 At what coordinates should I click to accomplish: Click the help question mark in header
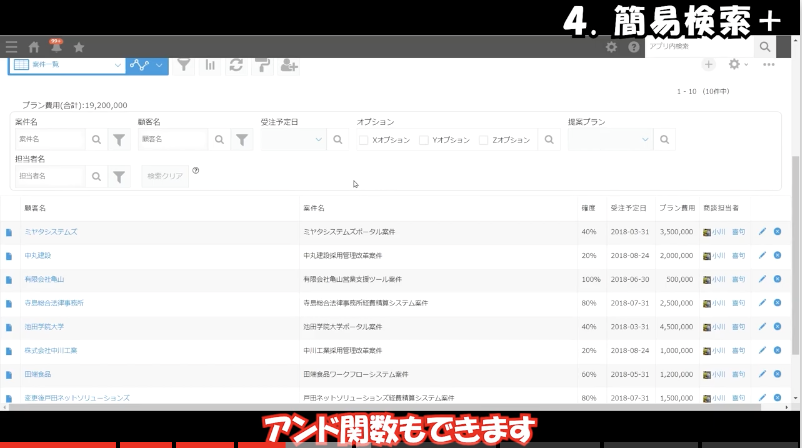tap(633, 47)
